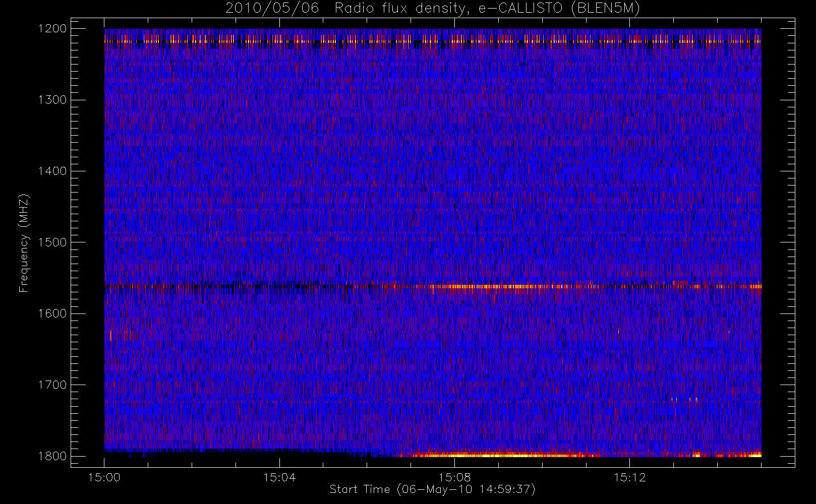Viewport: 816px width, 504px height.
Task: Click the 15:08 time tick label
Action: click(x=454, y=477)
